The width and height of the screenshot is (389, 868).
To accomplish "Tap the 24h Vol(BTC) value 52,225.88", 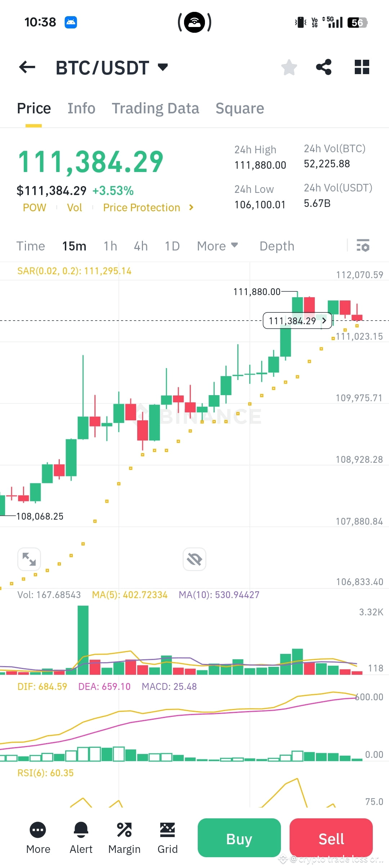I will click(x=327, y=164).
